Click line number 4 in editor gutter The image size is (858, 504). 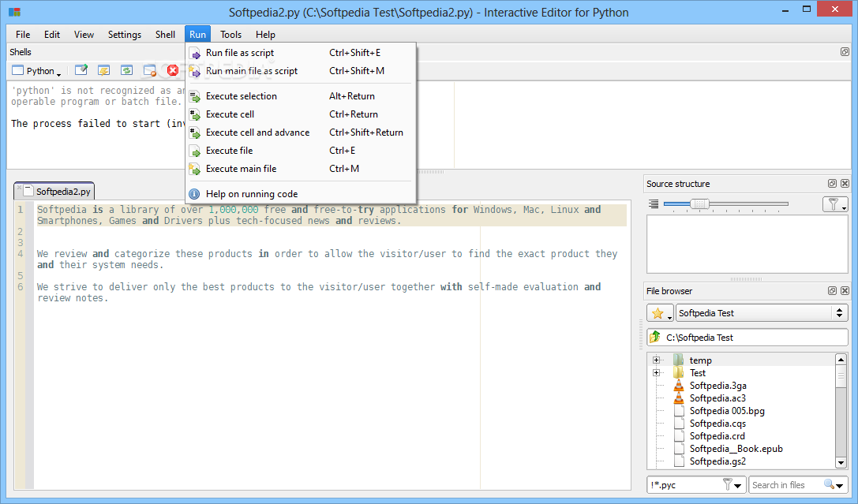tap(21, 254)
